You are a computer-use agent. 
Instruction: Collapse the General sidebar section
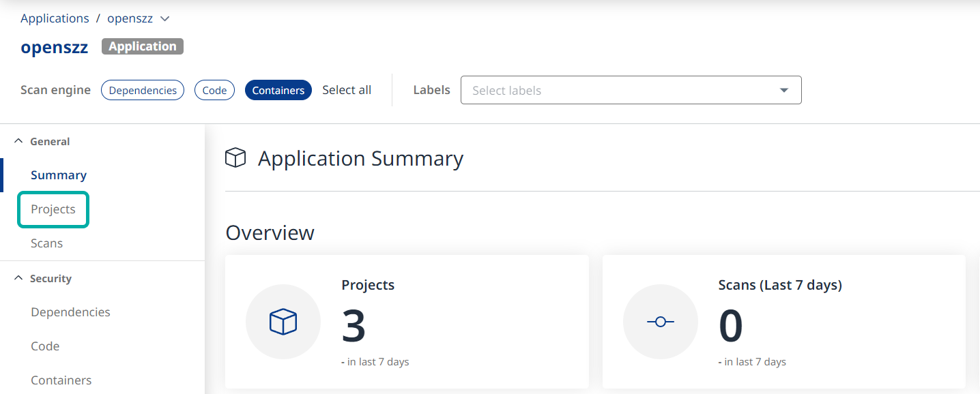[18, 142]
